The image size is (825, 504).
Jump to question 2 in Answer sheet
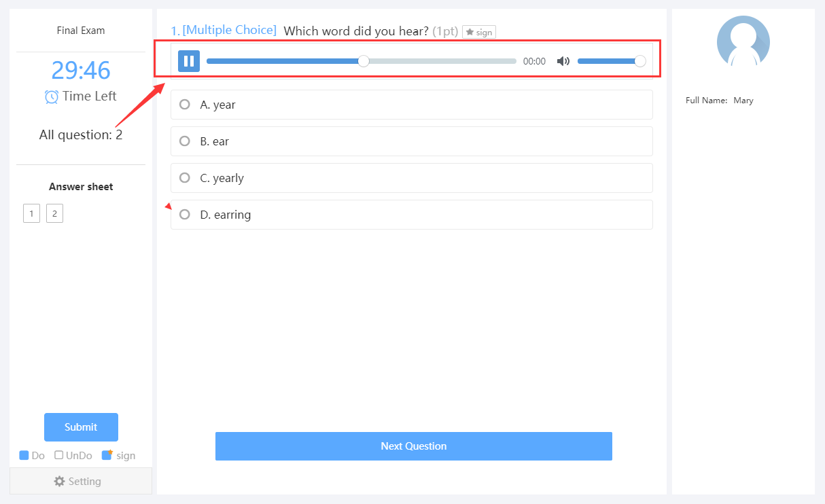coord(54,214)
